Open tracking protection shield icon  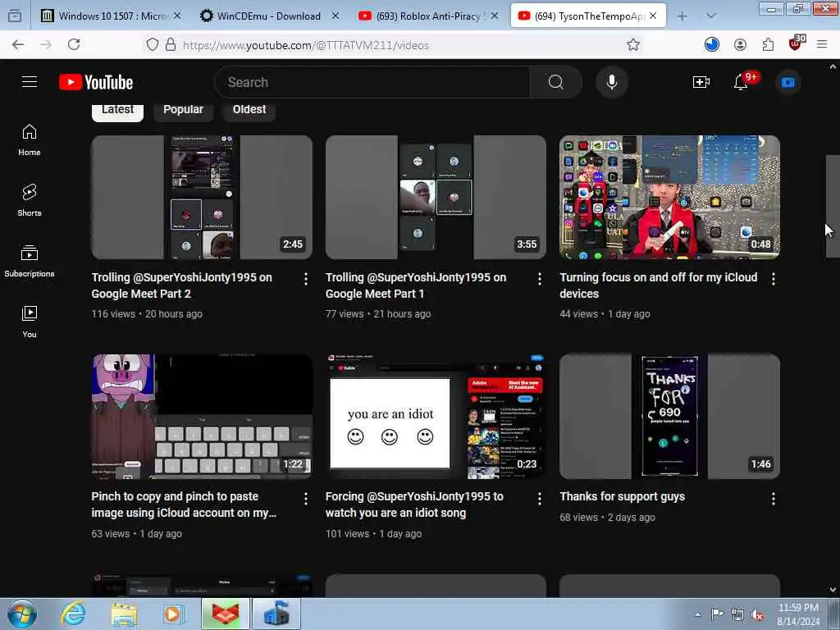(152, 44)
